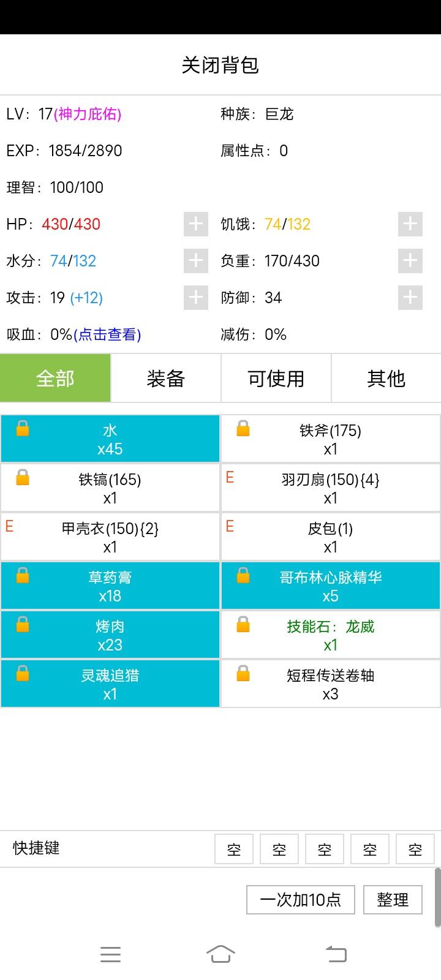
Task: Open the Android recent apps menu icon
Action: pos(110,954)
